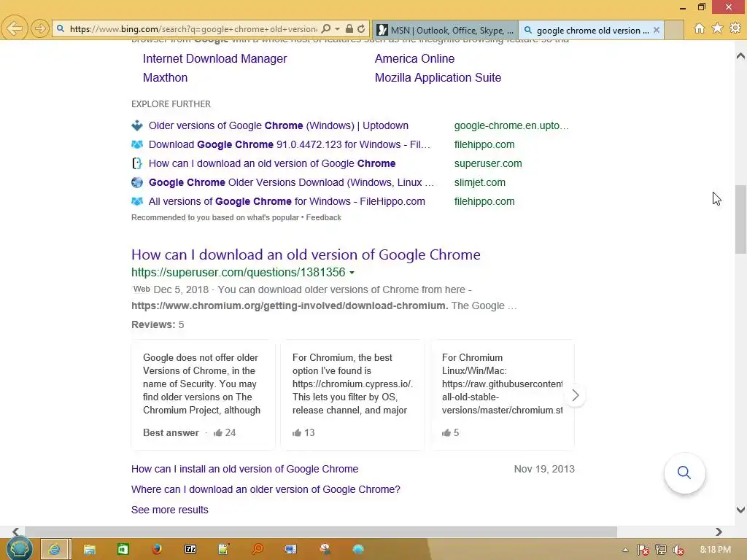The width and height of the screenshot is (747, 560).
Task: Click the superuser.com/questions/1381356 URL
Action: click(x=239, y=273)
